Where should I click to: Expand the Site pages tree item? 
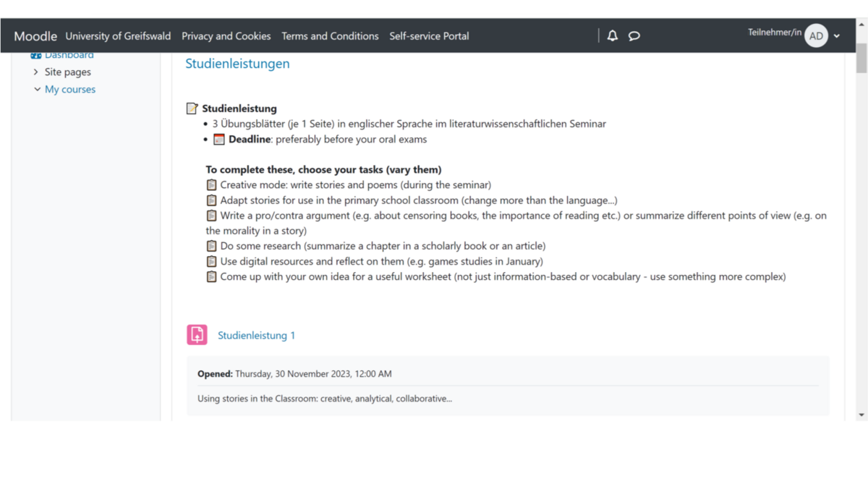[x=36, y=72]
